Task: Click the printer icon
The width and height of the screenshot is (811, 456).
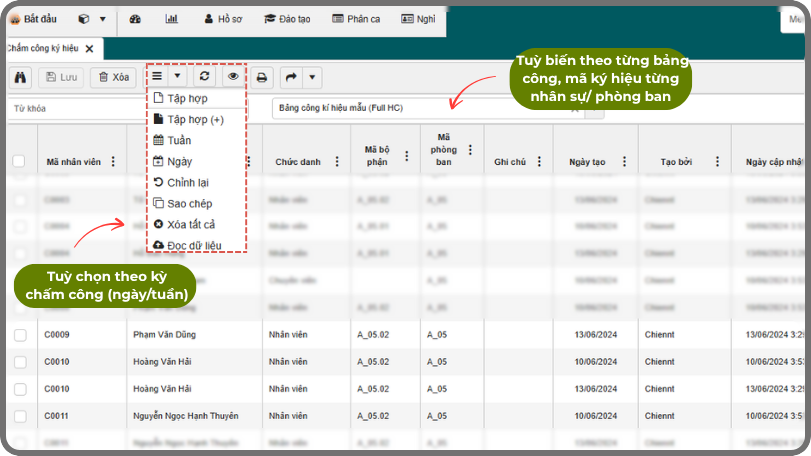Action: click(x=262, y=78)
